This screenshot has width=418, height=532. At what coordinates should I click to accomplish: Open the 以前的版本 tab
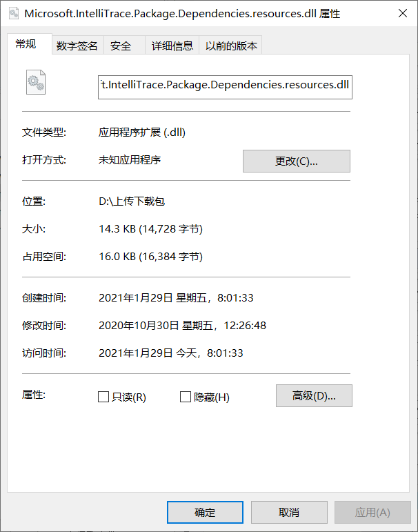tap(231, 46)
